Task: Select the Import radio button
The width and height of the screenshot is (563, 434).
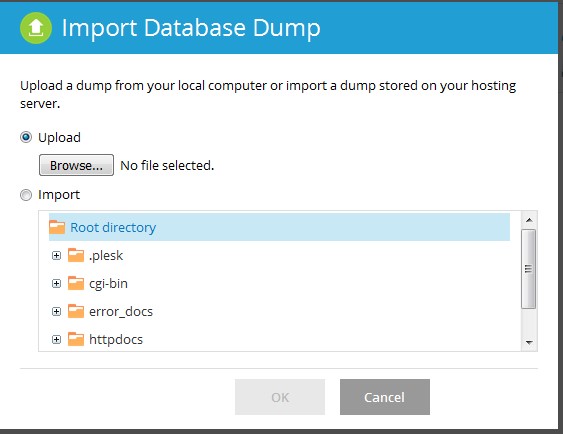Action: 26,195
